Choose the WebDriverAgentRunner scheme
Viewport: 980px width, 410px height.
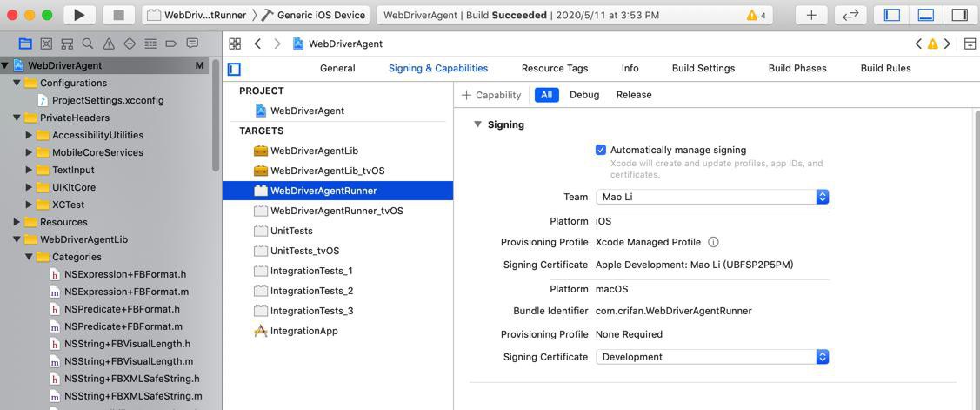[x=196, y=15]
